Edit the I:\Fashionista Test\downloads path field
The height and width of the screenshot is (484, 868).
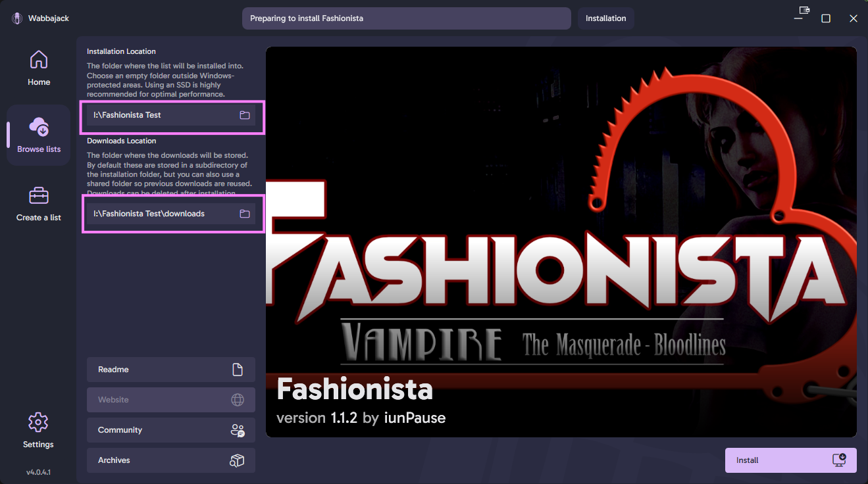[x=161, y=214]
